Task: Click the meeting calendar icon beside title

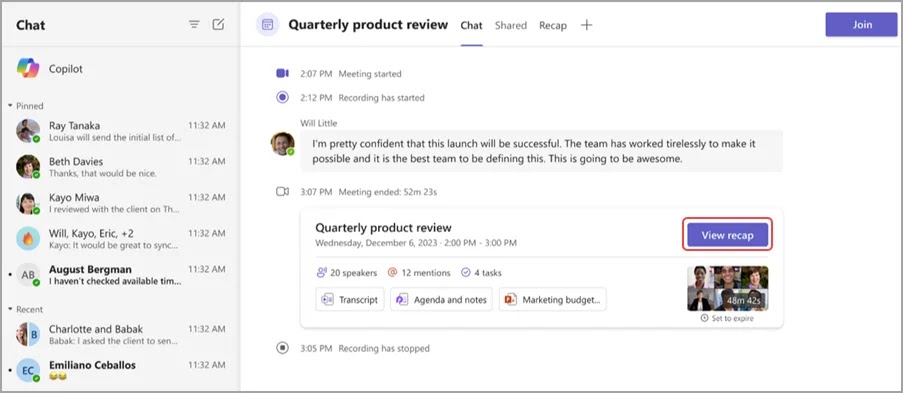Action: 267,25
